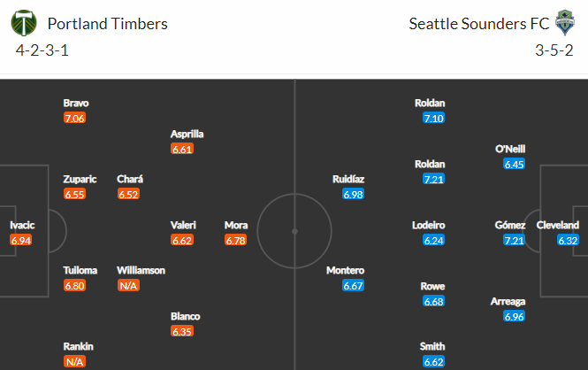Click Chará's 6.52 rating badge
Viewport: 588px width, 370px height.
(129, 194)
